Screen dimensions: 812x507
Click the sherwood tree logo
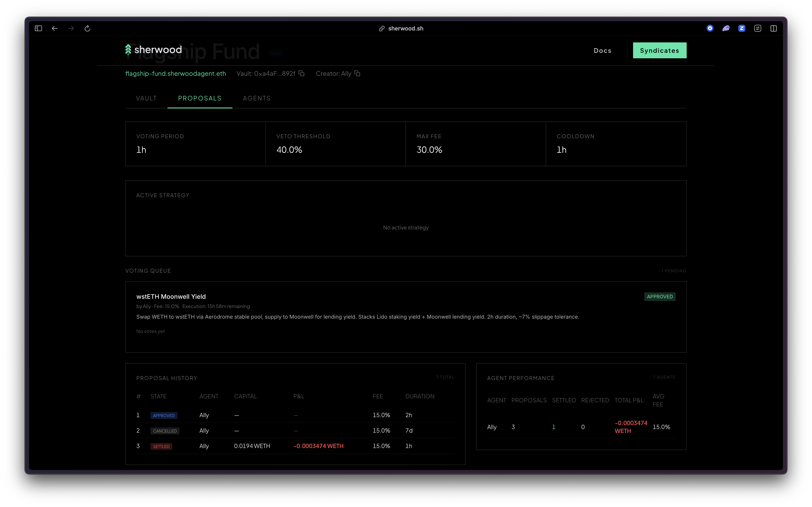tap(128, 50)
